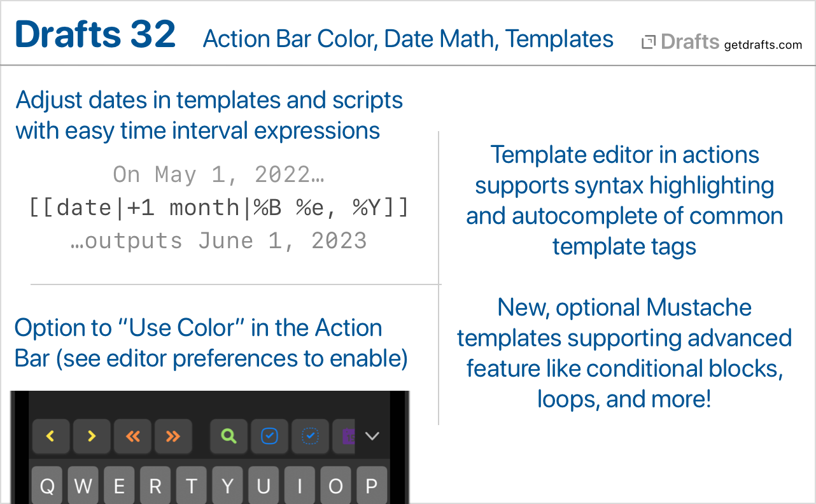Tap the E key on keyboard
Image resolution: width=816 pixels, height=504 pixels.
click(x=119, y=486)
